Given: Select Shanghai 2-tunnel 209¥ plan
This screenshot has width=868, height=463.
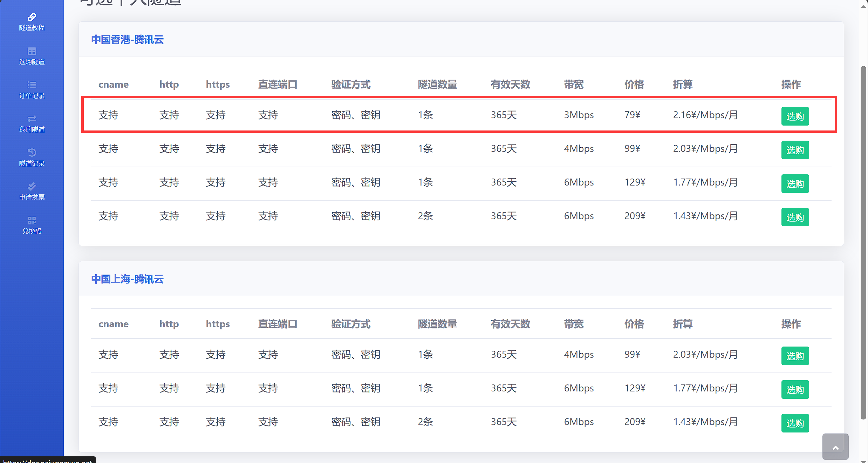Looking at the screenshot, I should tap(795, 423).
